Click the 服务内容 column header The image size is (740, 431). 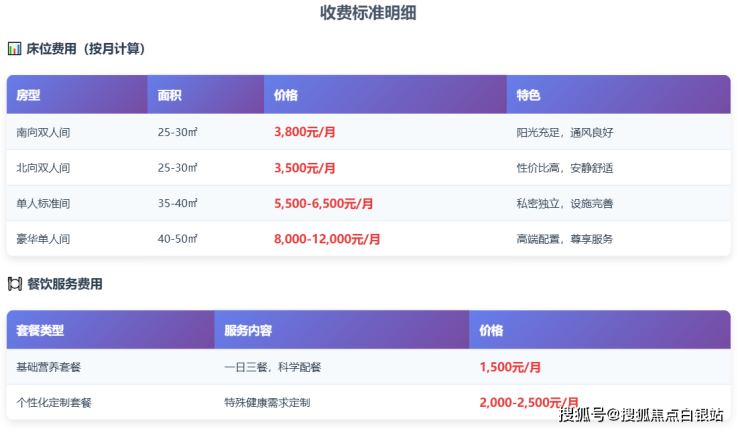[249, 330]
